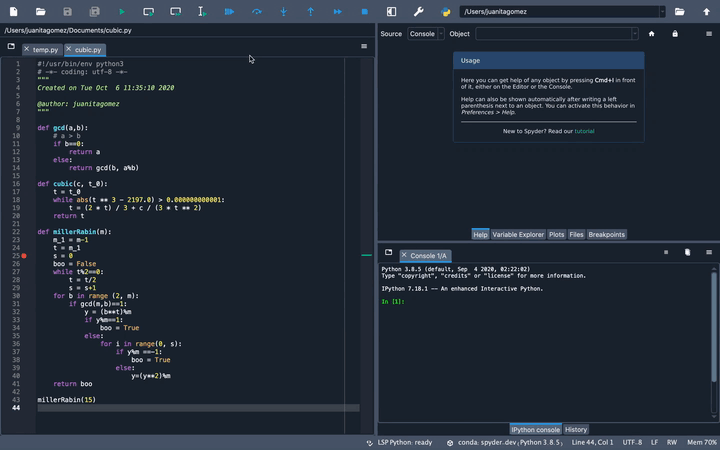Screen dimensions: 720x450
Task: Expand the working directory path dropdown
Action: [x=661, y=11]
